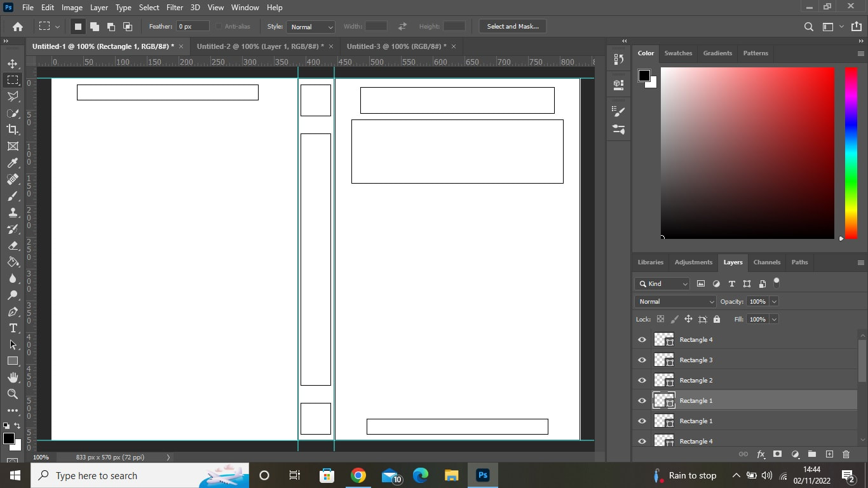Create a new group folder icon
This screenshot has width=868, height=488.
(812, 454)
